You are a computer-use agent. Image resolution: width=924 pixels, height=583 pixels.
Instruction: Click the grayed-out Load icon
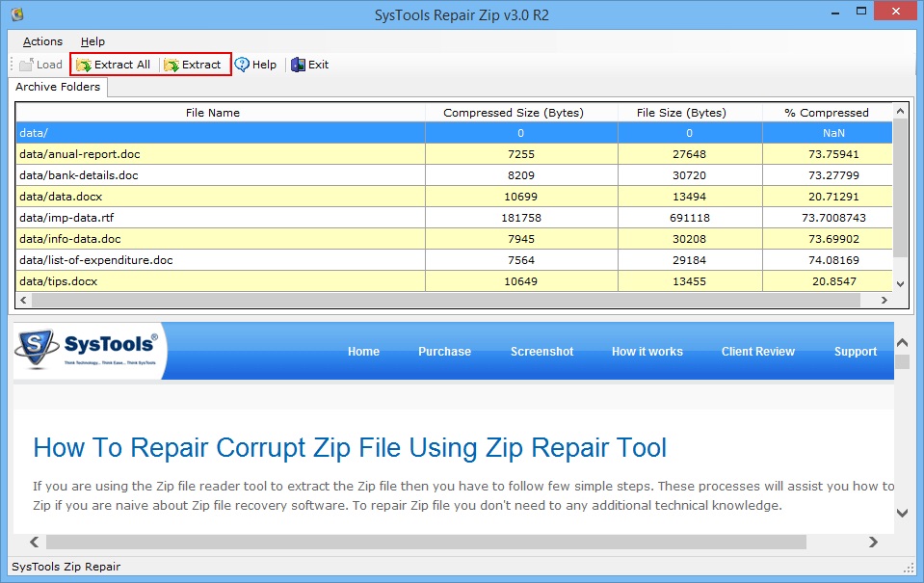coord(26,65)
